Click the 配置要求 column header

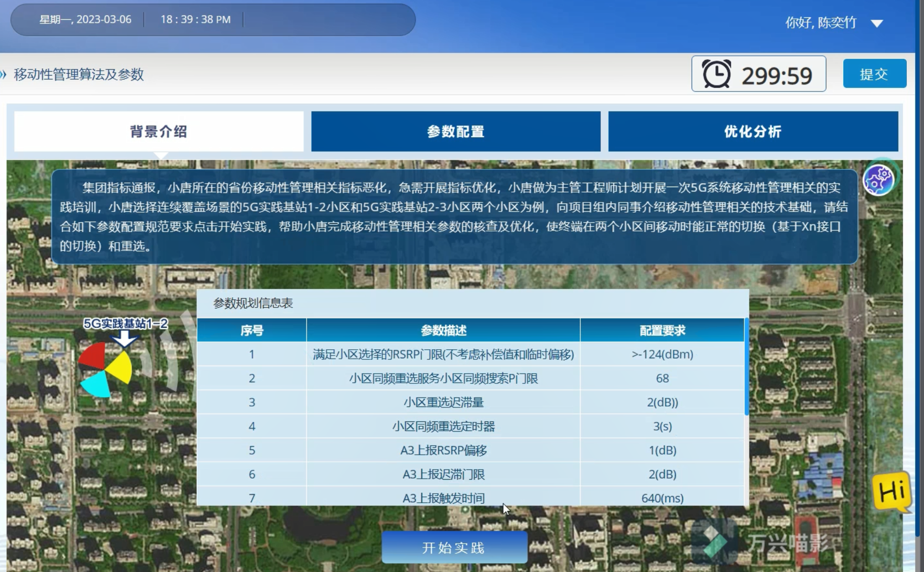tap(662, 330)
